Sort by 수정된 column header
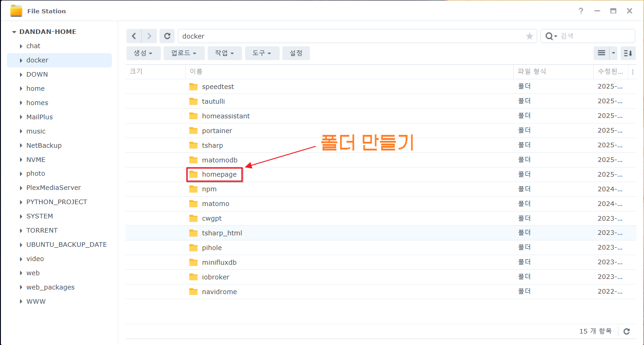Screen dimensions: 644x345 point(611,72)
